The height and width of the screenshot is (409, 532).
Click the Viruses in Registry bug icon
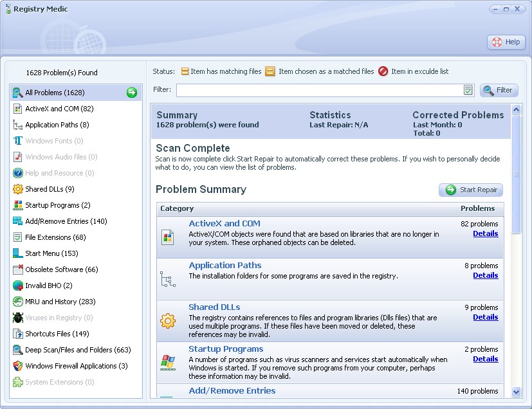click(17, 318)
